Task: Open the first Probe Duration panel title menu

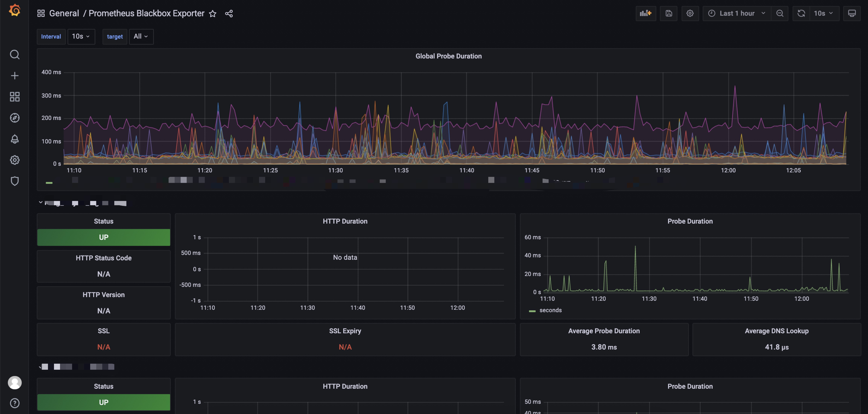Action: [x=690, y=221]
